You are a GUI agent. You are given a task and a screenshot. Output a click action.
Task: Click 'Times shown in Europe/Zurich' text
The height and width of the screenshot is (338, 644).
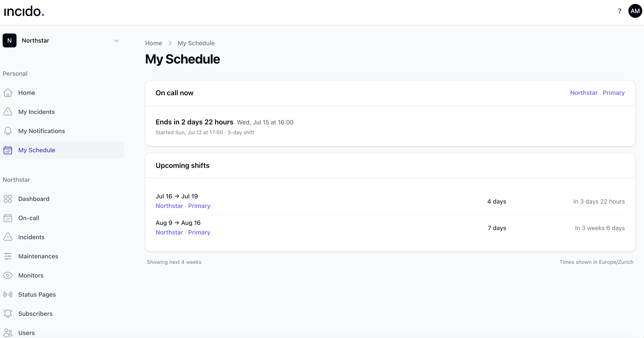[x=596, y=262]
